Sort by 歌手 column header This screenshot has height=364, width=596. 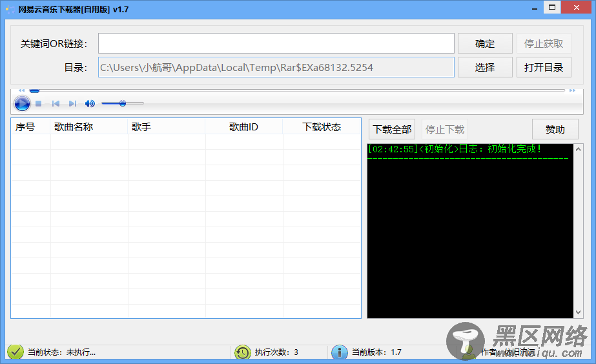[167, 126]
